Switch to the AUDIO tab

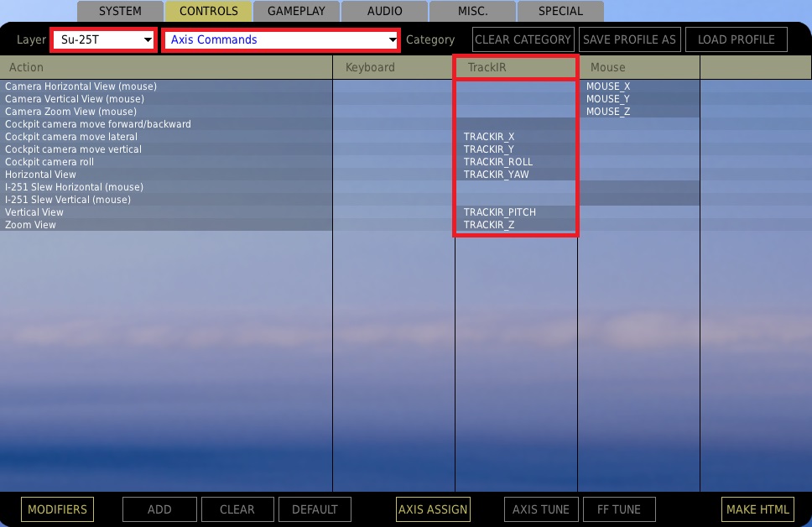click(384, 11)
